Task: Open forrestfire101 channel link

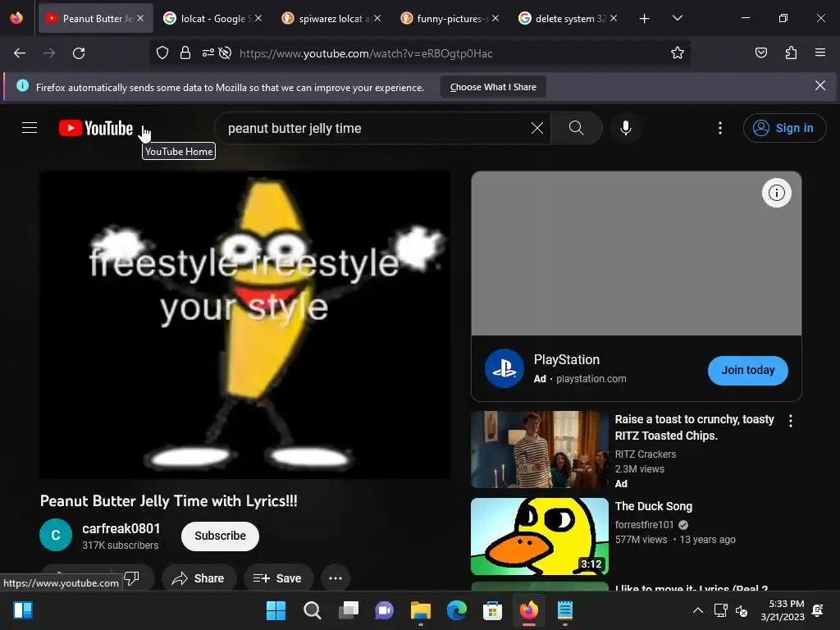Action: pyautogui.click(x=644, y=524)
